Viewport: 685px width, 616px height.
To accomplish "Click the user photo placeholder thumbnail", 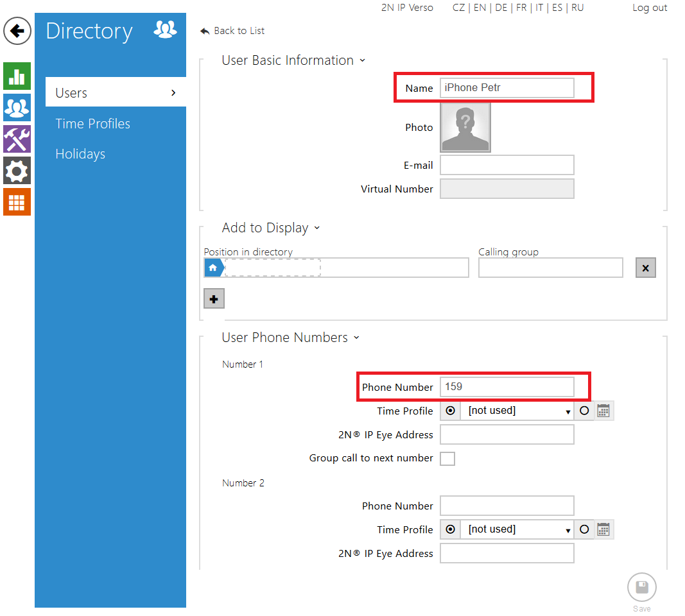I will pos(465,128).
